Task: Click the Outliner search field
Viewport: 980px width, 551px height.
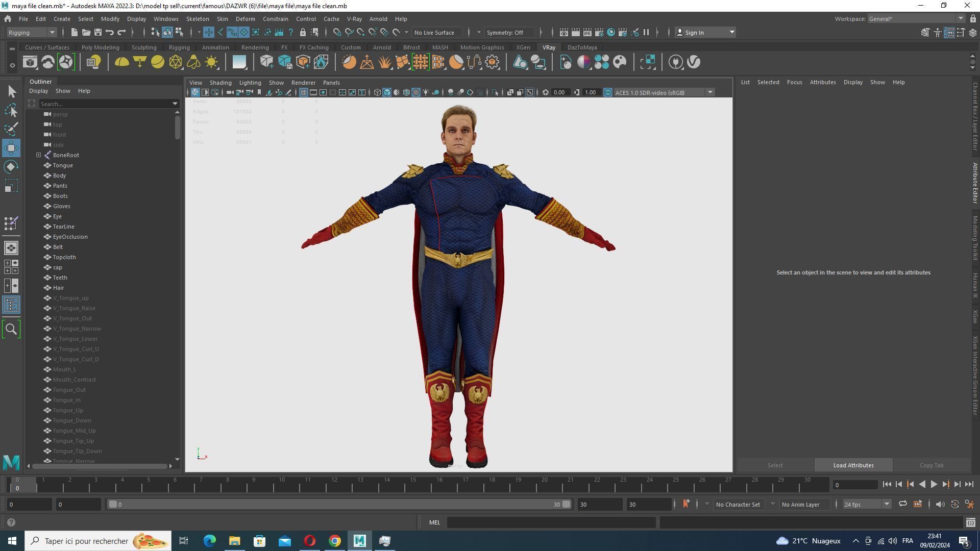Action: (x=106, y=104)
